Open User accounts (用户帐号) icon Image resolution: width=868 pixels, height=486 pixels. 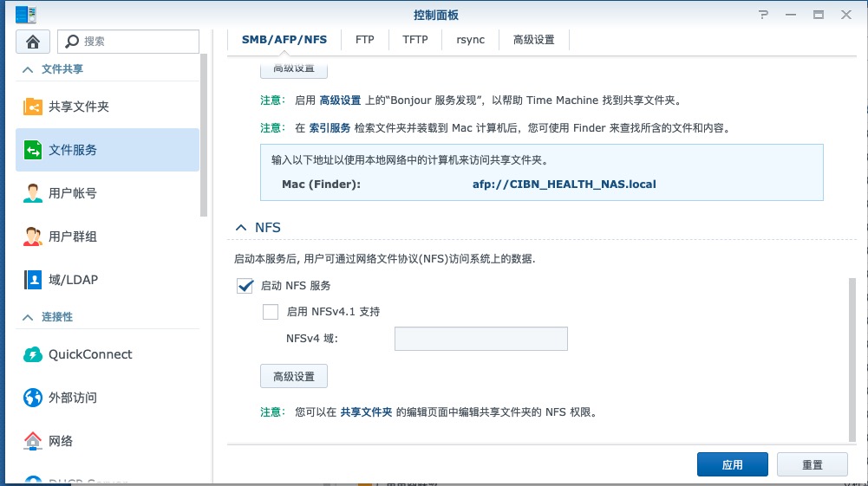point(33,193)
